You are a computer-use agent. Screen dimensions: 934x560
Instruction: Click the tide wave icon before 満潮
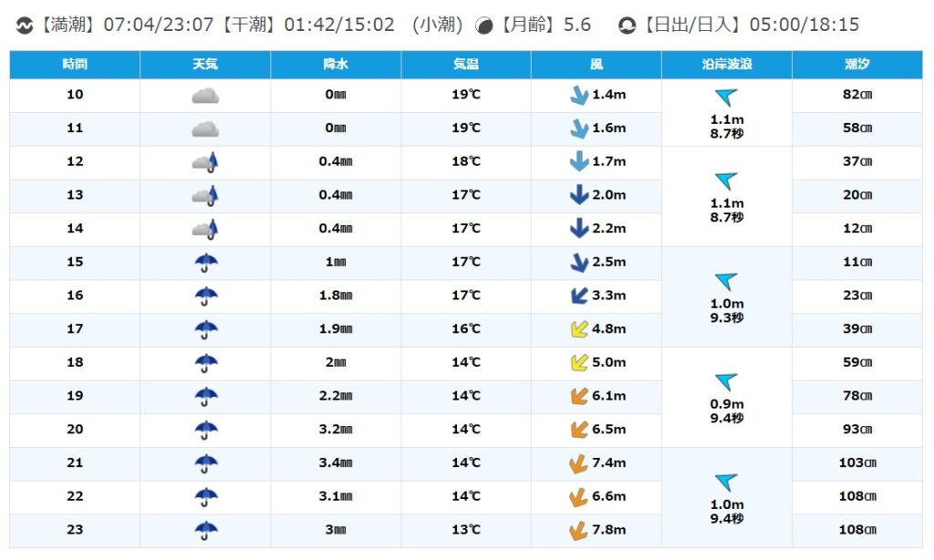[25, 26]
